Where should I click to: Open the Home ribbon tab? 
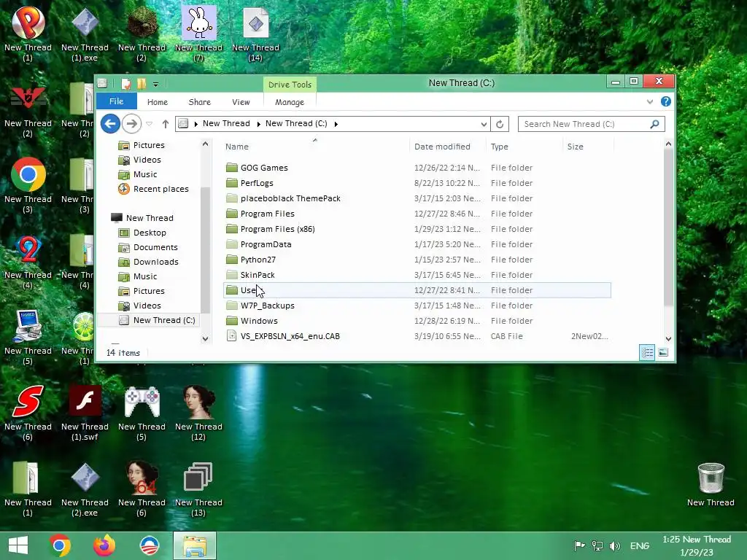coord(158,102)
